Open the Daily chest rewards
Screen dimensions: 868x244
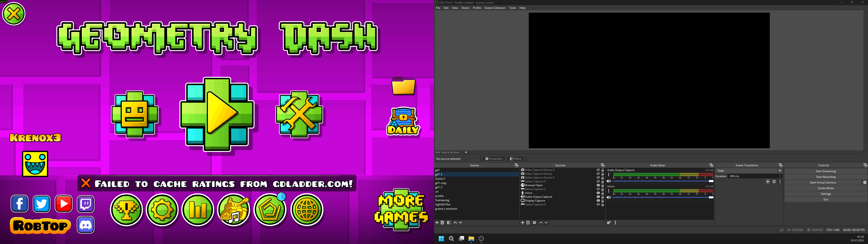coord(403,121)
